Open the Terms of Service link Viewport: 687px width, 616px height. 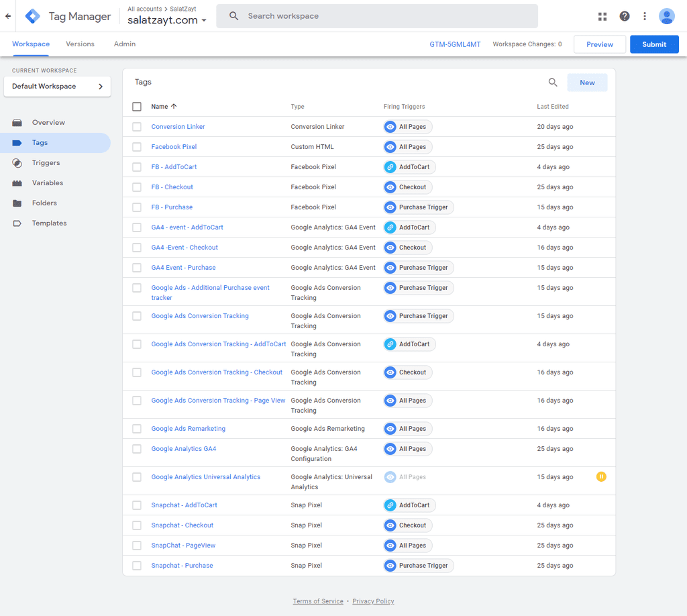[x=318, y=601]
